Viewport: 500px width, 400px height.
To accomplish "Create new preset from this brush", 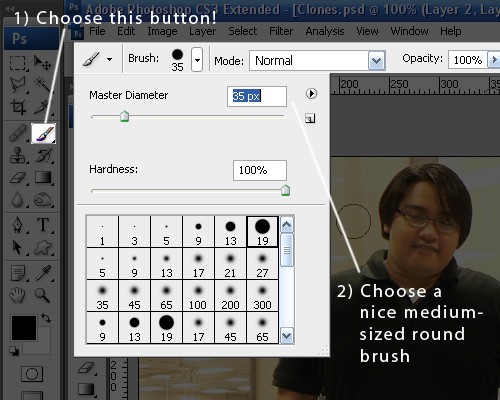I will [310, 118].
